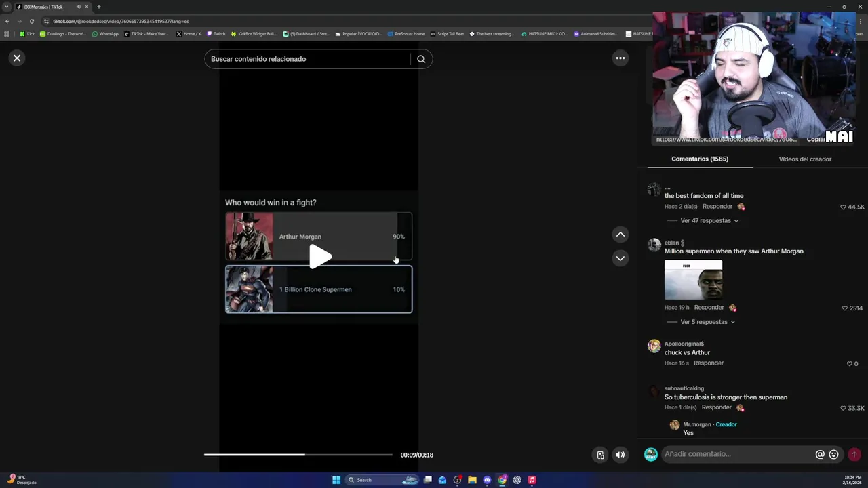The image size is (868, 488).
Task: Open the KickBot Widget Builder bookmark
Action: click(x=254, y=34)
